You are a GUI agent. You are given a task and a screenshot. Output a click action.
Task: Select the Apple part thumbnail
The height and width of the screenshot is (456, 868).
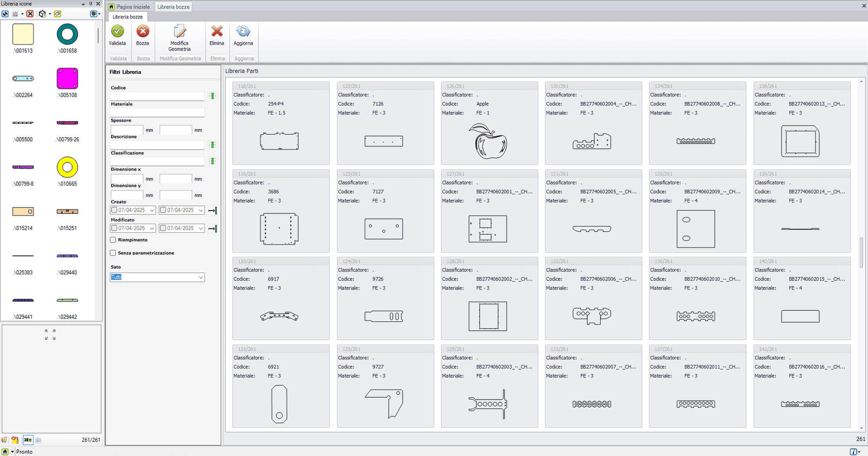coord(489,141)
